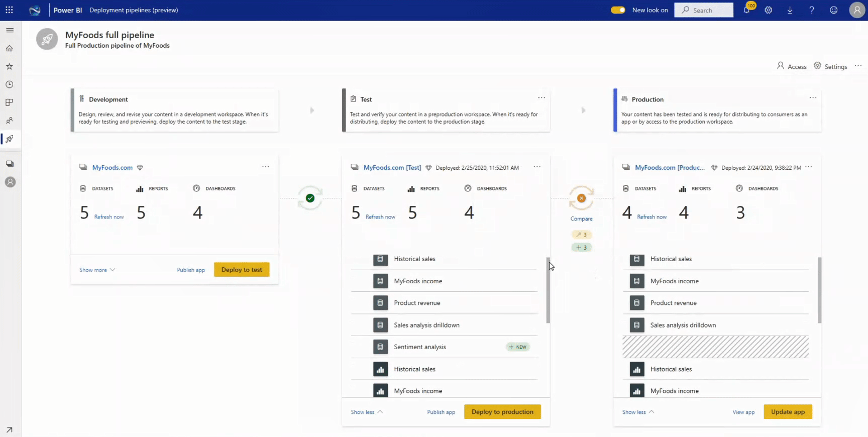Open the Development workspace card ellipsis menu
This screenshot has width=868, height=437.
tap(265, 167)
